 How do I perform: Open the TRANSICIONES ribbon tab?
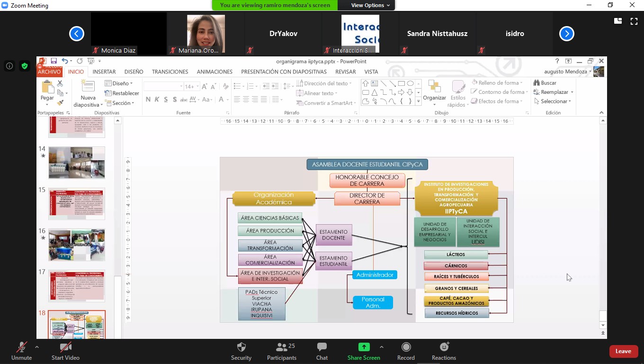tap(170, 72)
